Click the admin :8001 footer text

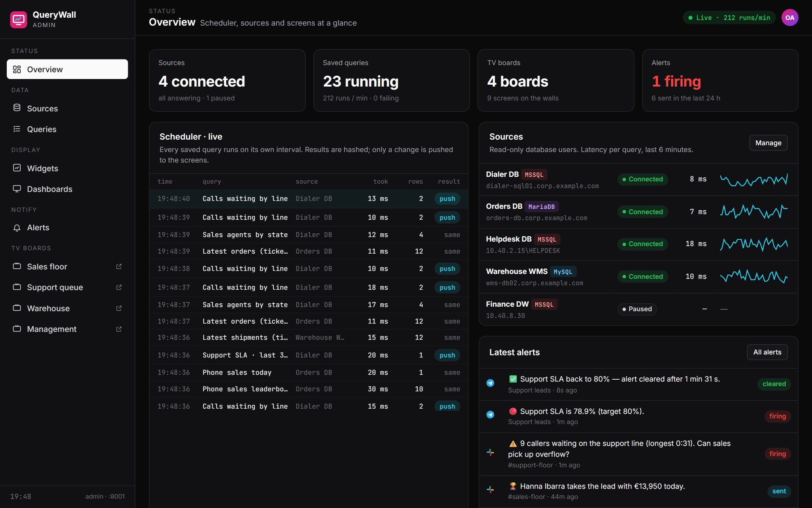click(x=105, y=496)
